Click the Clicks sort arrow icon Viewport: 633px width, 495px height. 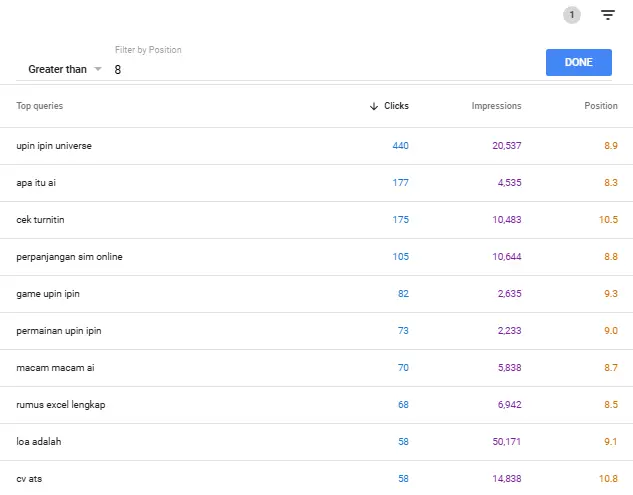tap(374, 106)
